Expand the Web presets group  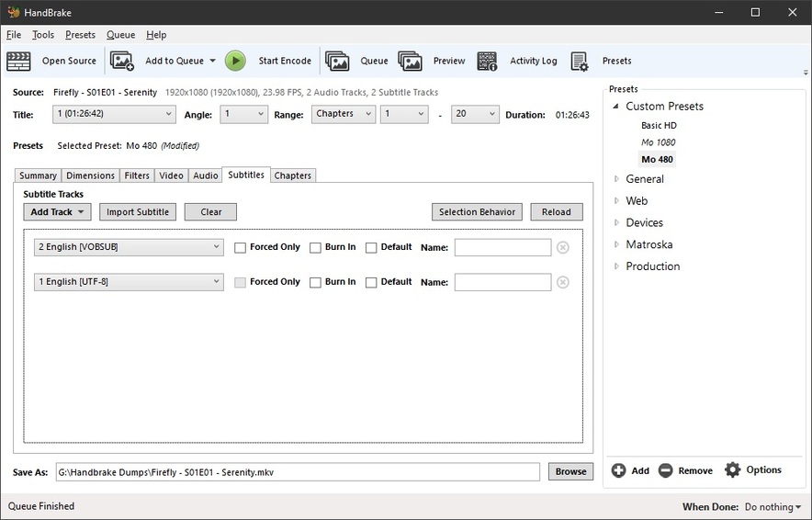click(616, 200)
